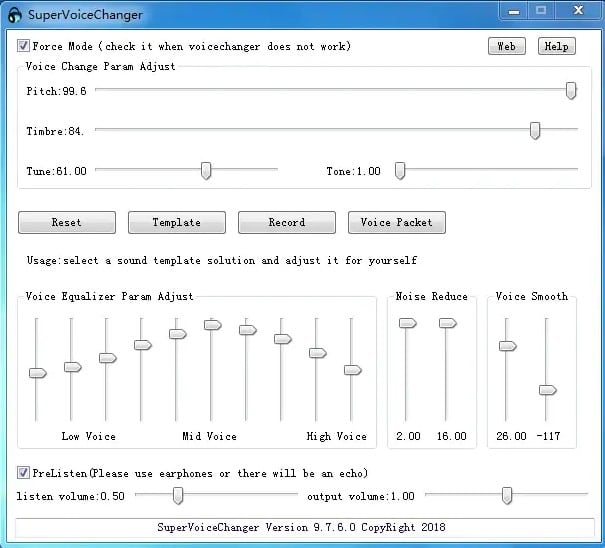This screenshot has width=605, height=548.
Task: Open the Help button
Action: click(x=556, y=46)
